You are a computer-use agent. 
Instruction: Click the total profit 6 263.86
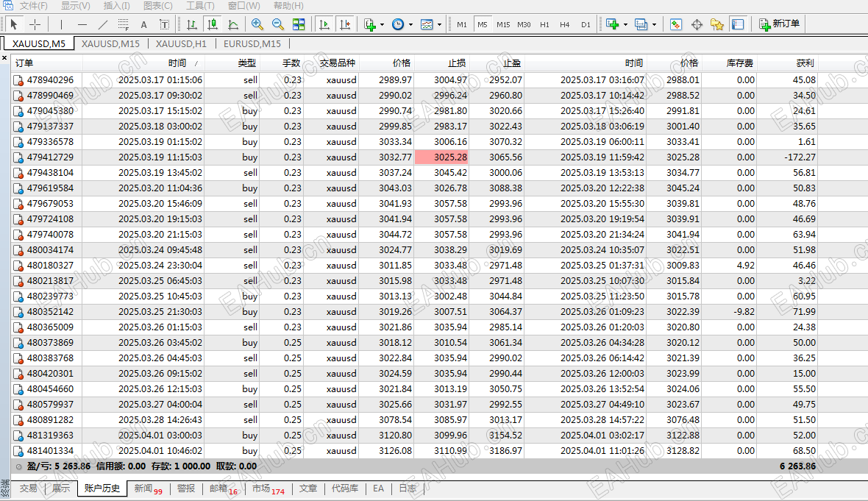coord(797,466)
